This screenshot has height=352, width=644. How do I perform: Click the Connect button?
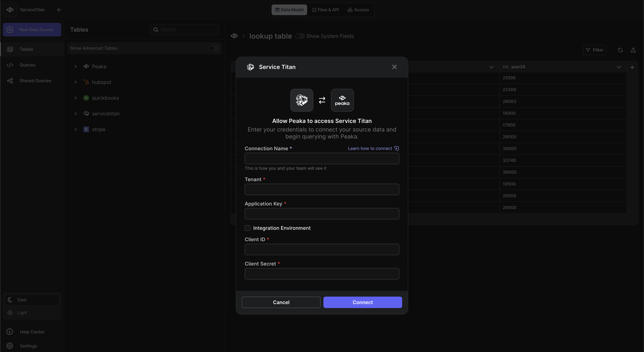[x=362, y=302]
